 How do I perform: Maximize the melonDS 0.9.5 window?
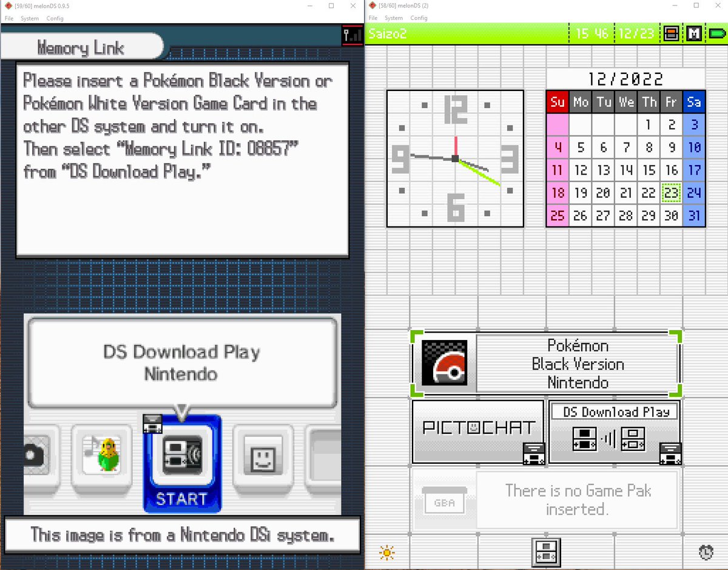click(331, 6)
